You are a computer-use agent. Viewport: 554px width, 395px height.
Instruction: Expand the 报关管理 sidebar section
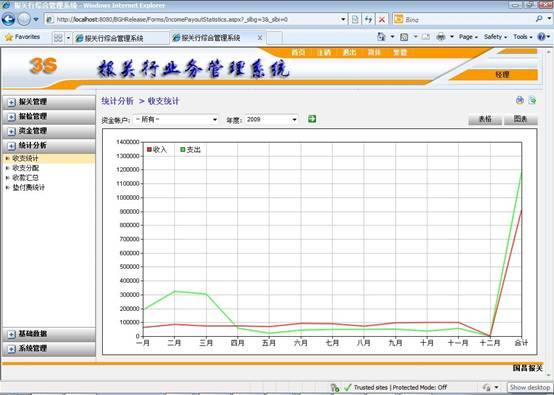tap(49, 102)
